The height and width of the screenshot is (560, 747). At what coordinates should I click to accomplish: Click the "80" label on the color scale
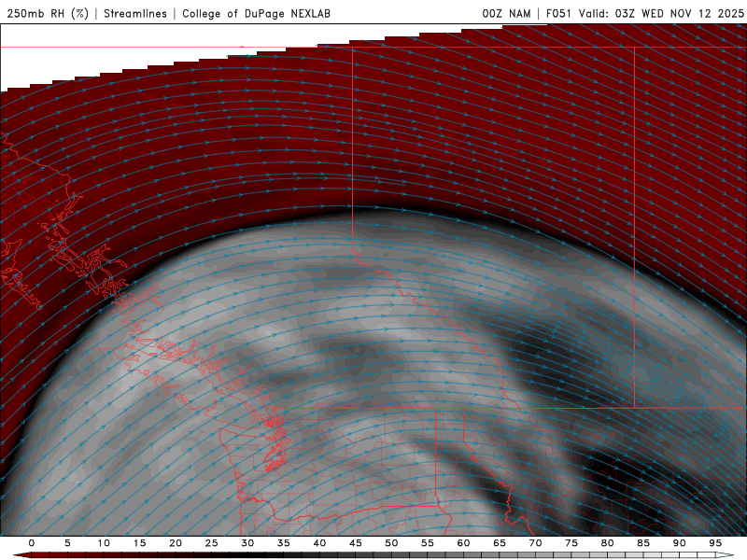(x=608, y=543)
